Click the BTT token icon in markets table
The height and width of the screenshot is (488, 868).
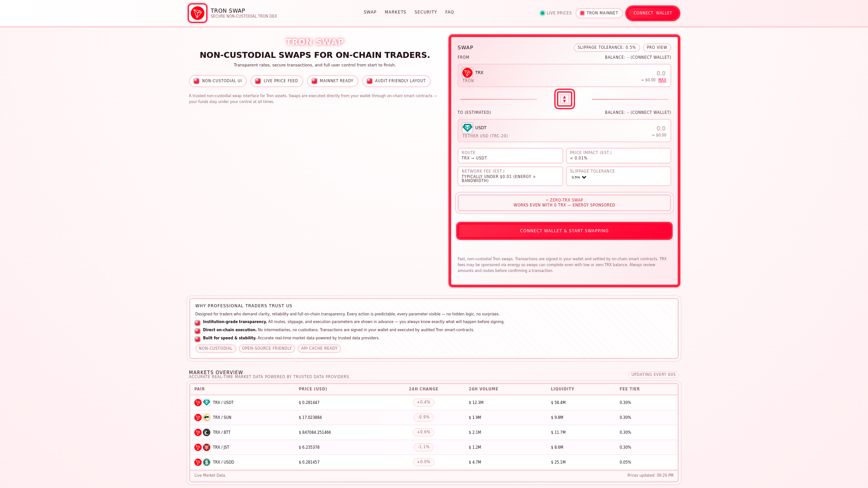(x=207, y=432)
